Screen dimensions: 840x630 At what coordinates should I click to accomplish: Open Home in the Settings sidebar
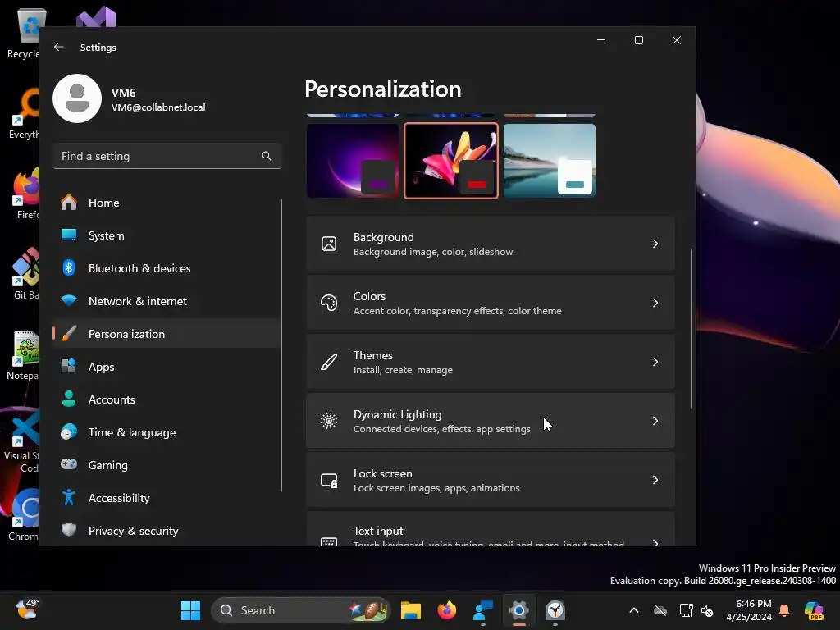click(166, 203)
